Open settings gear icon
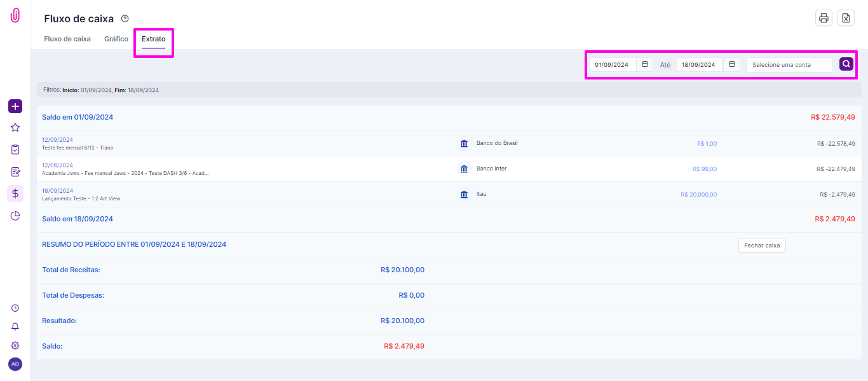 (15, 345)
